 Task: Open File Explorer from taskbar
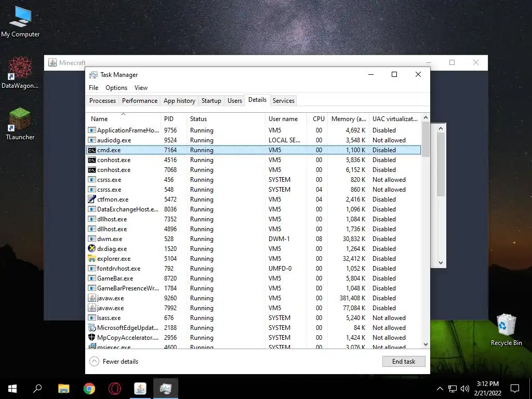(x=63, y=389)
